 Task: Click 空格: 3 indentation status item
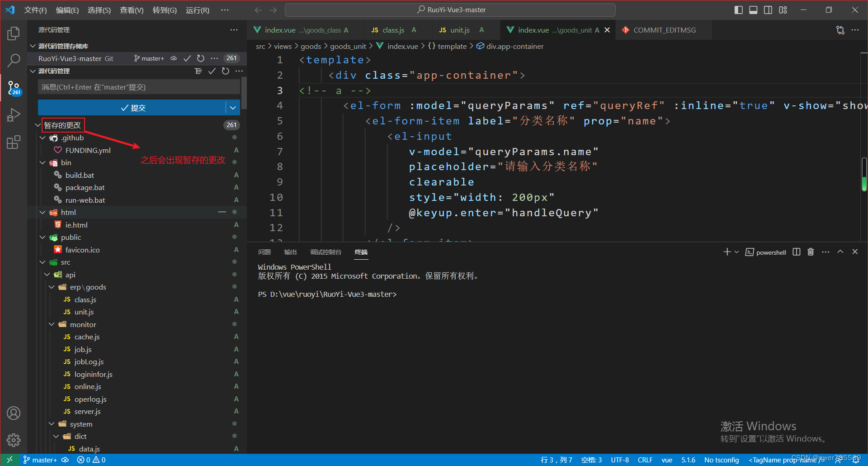pos(591,460)
